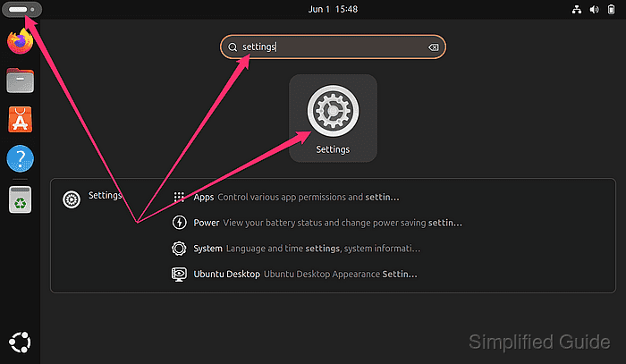Viewport: 626px width, 364px height.
Task: Open the battery indicator in top bar
Action: point(611,9)
